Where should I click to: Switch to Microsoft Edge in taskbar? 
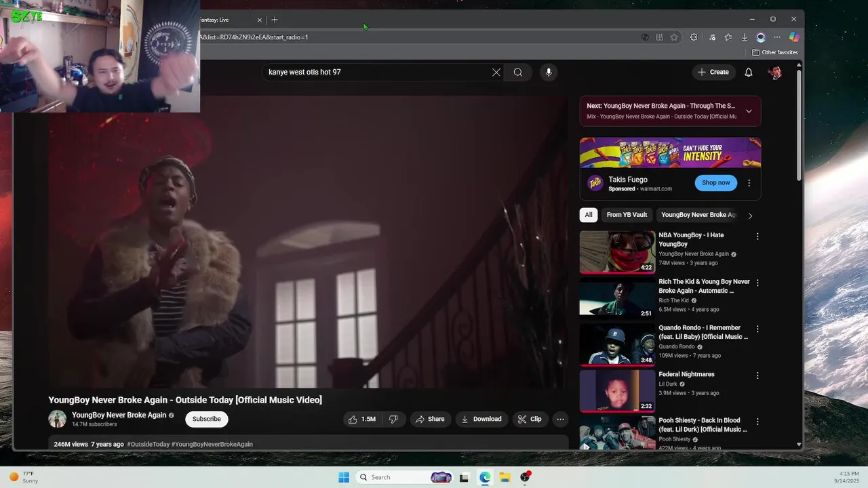click(485, 477)
